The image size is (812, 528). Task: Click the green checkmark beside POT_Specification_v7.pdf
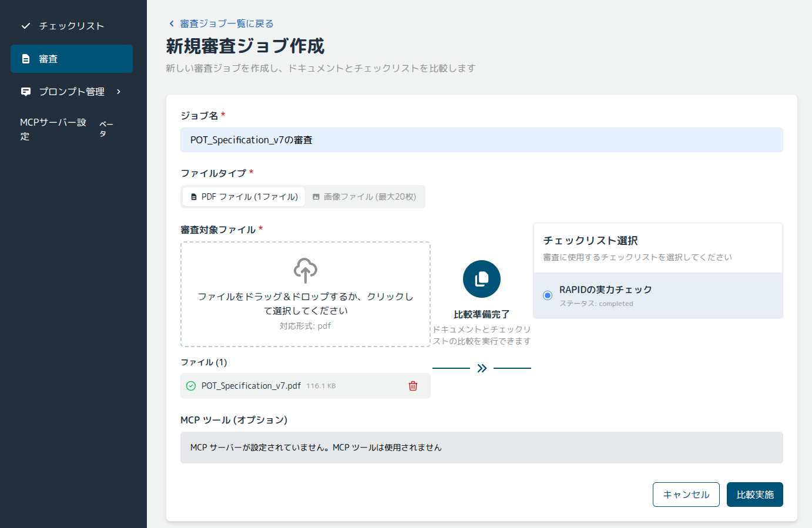coord(191,386)
